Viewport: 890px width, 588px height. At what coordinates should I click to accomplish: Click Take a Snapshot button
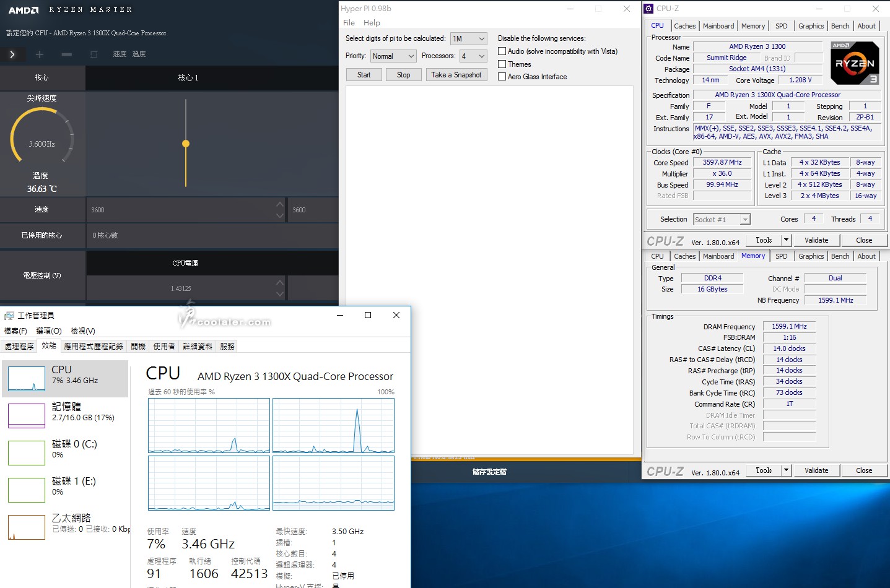[x=456, y=75]
